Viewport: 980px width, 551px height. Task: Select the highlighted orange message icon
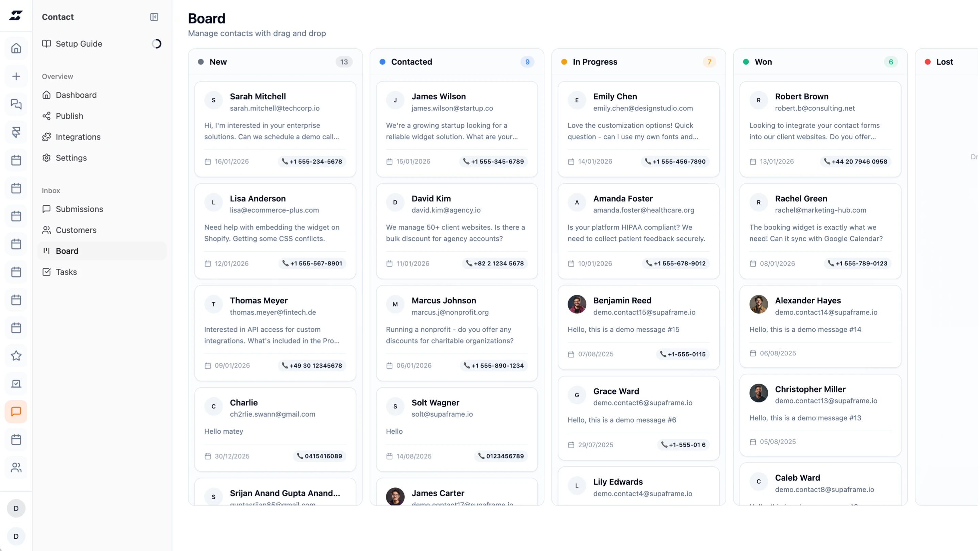[16, 412]
